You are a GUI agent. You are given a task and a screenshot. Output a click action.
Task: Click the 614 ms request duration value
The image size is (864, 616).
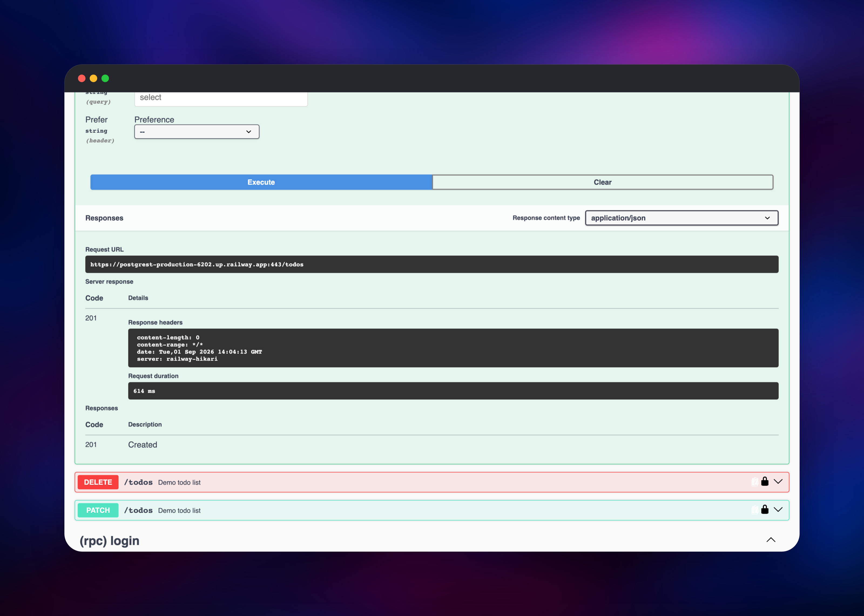click(144, 391)
